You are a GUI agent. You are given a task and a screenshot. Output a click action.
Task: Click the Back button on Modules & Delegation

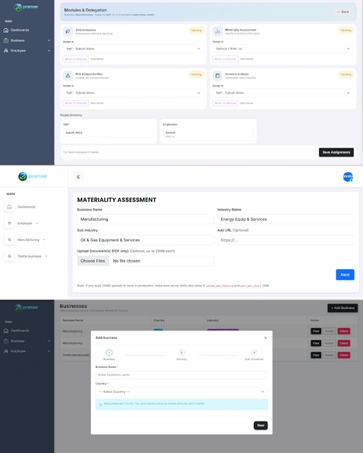coord(343,12)
